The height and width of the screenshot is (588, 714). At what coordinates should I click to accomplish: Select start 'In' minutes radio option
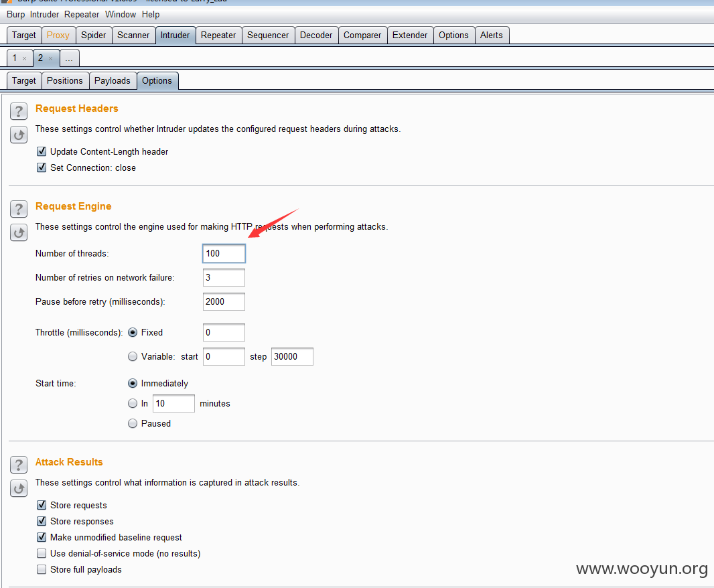click(x=133, y=403)
